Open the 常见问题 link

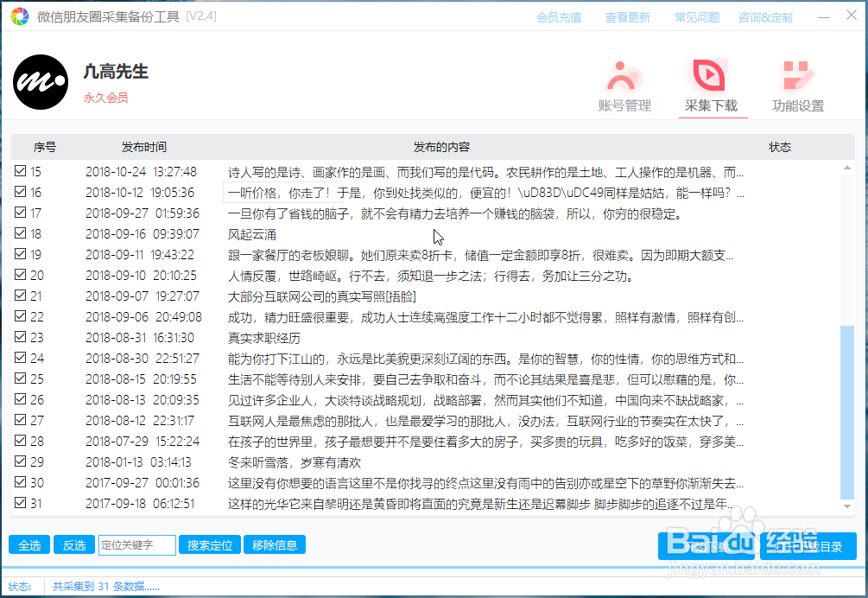point(697,18)
